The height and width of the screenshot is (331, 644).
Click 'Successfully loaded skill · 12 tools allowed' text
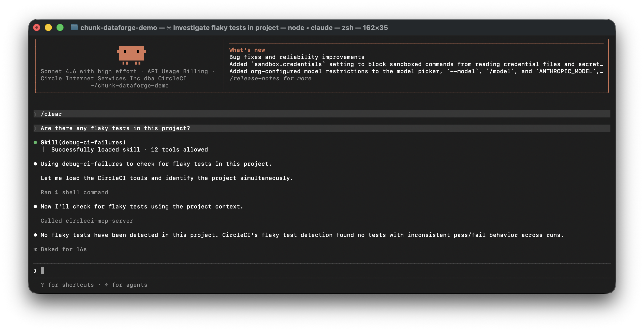[x=129, y=150]
